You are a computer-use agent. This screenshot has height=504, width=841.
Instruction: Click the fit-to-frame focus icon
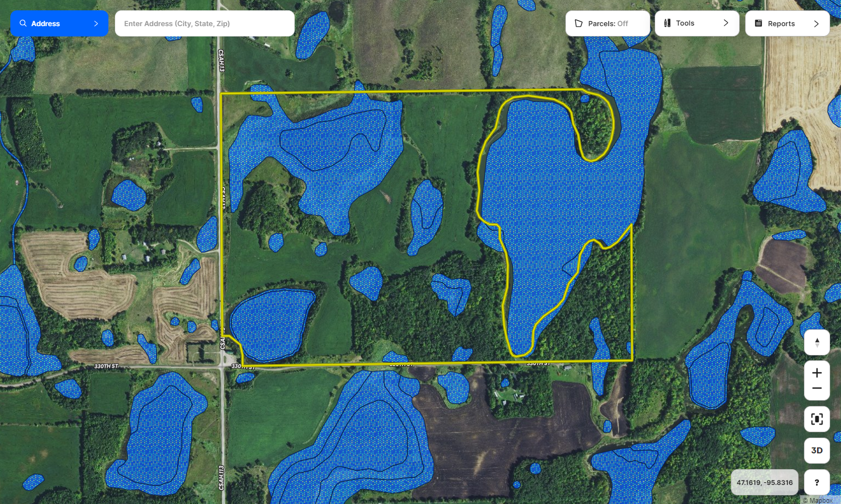[816, 419]
